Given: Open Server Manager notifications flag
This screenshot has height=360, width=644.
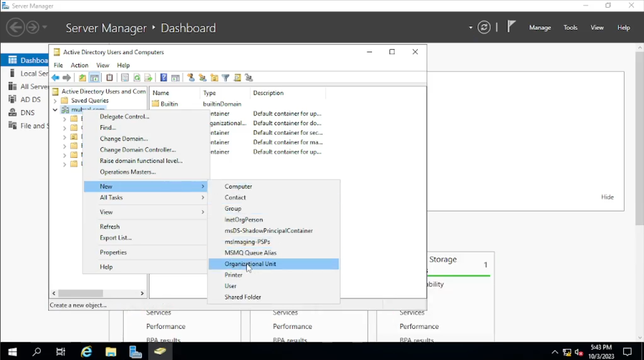Looking at the screenshot, I should click(511, 27).
